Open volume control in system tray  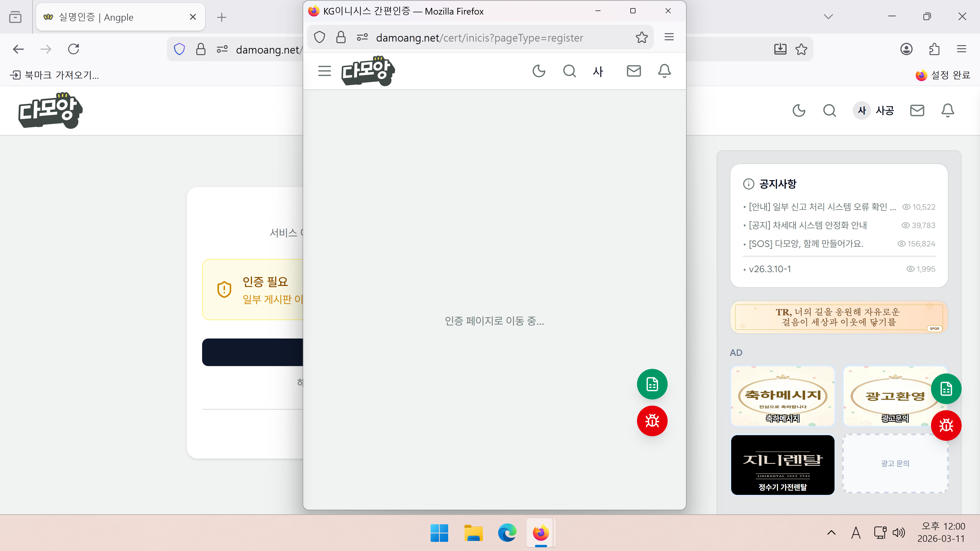pyautogui.click(x=899, y=533)
